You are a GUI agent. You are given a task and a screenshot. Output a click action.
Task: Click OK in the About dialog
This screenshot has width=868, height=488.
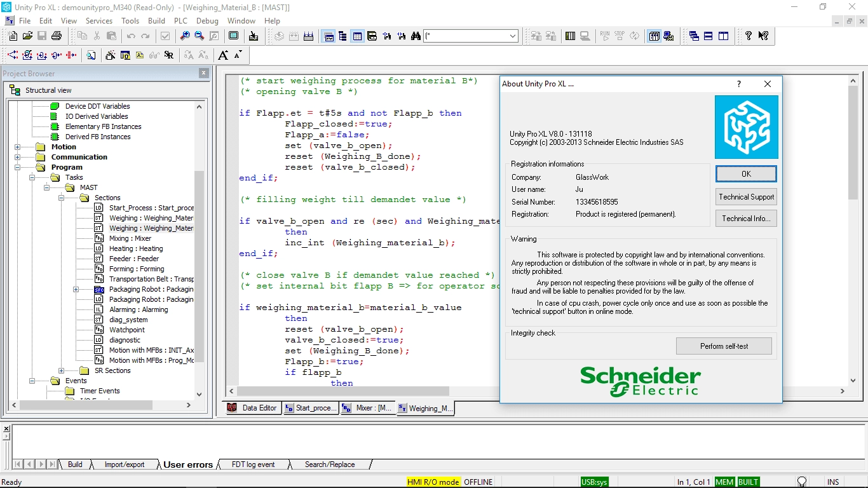[x=746, y=174]
